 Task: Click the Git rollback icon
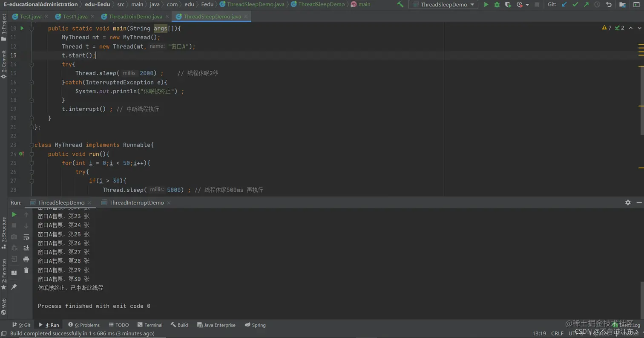[x=609, y=5]
